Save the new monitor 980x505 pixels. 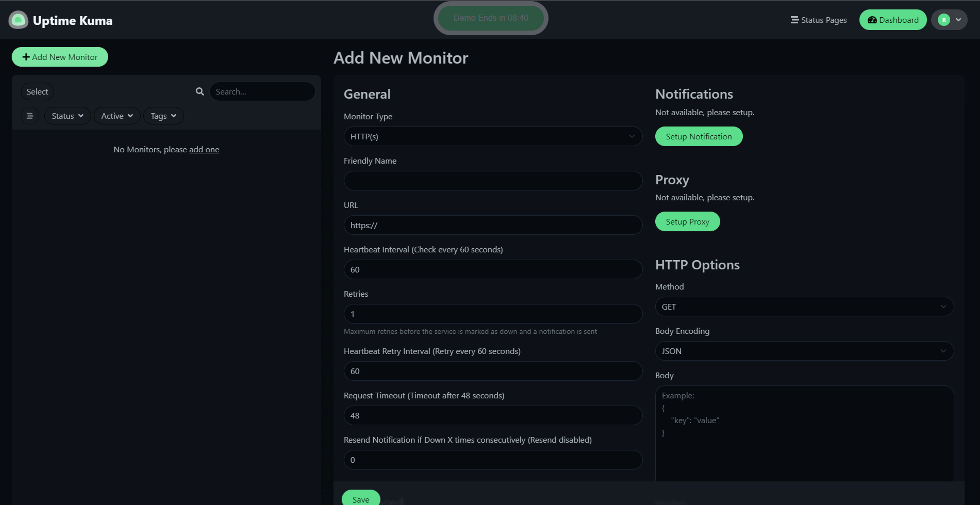point(361,499)
